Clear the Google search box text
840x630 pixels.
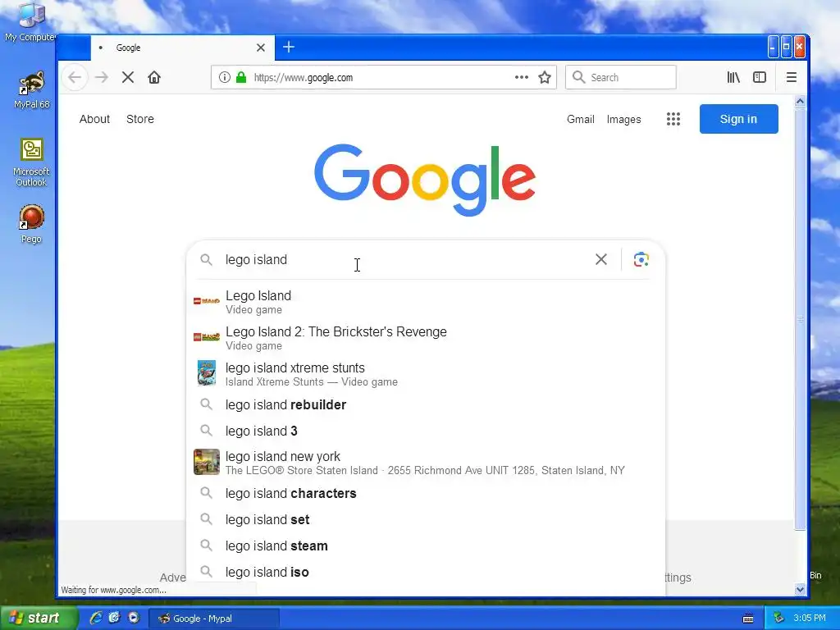(x=601, y=259)
